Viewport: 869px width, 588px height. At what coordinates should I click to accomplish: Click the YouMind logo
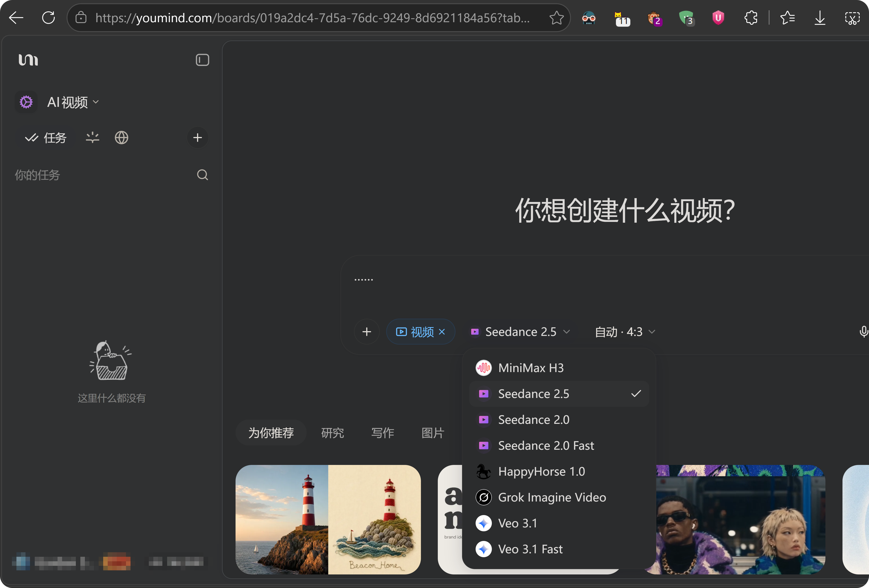[28, 60]
